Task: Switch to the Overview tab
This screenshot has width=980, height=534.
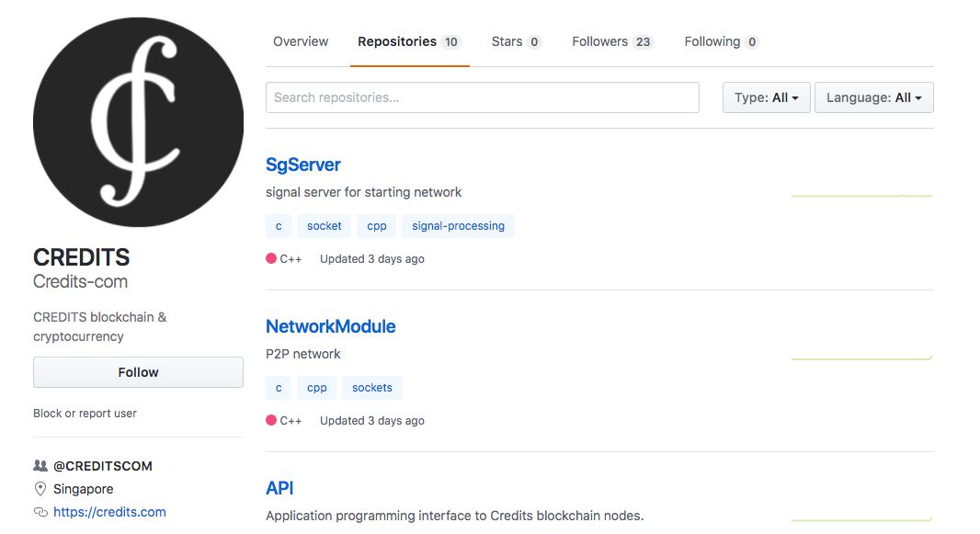Action: (x=301, y=41)
